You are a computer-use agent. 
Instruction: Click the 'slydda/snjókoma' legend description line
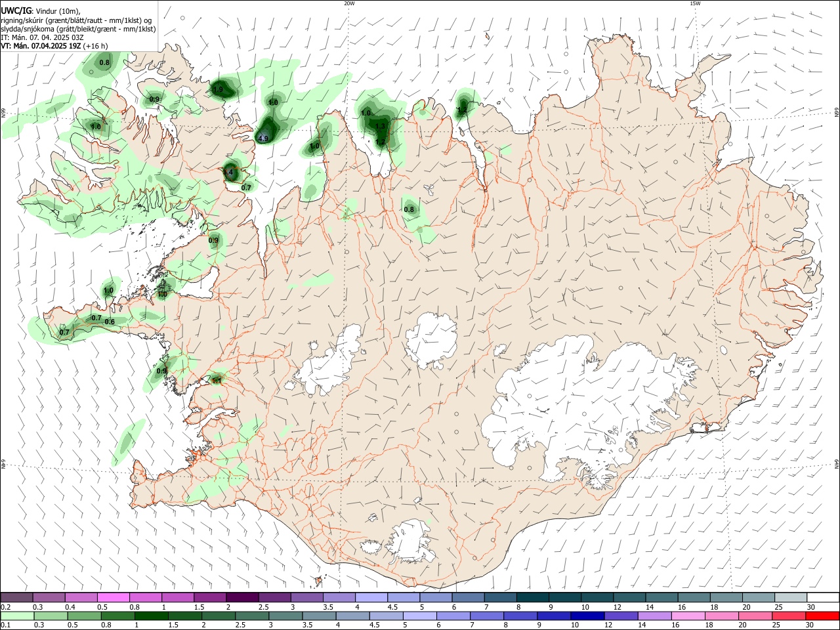click(78, 29)
